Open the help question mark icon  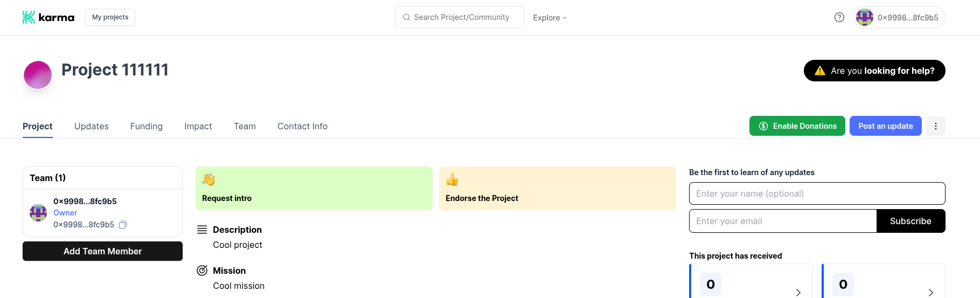(x=839, y=17)
